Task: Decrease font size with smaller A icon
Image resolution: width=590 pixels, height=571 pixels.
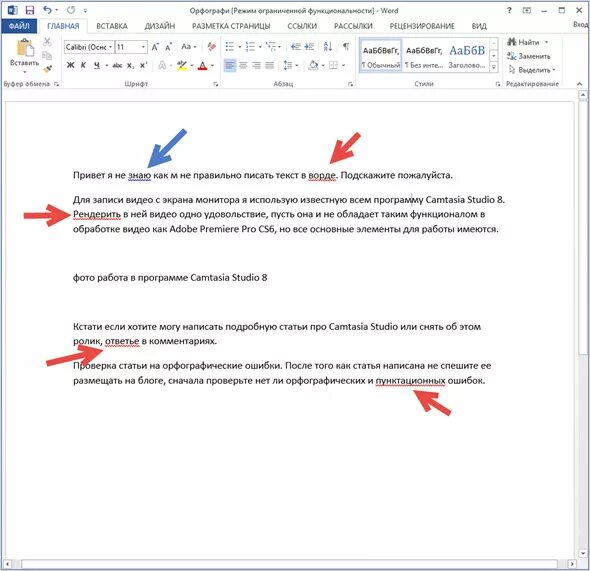Action: (x=168, y=47)
